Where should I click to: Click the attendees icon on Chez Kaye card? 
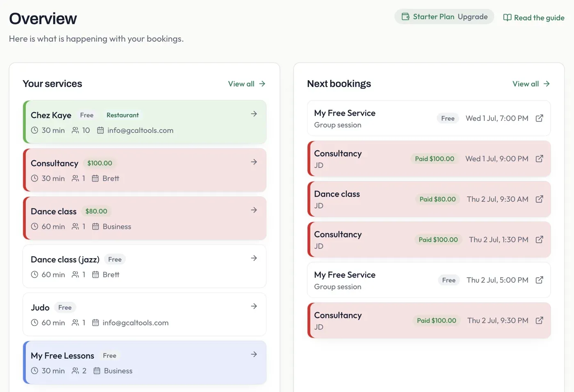pos(75,130)
